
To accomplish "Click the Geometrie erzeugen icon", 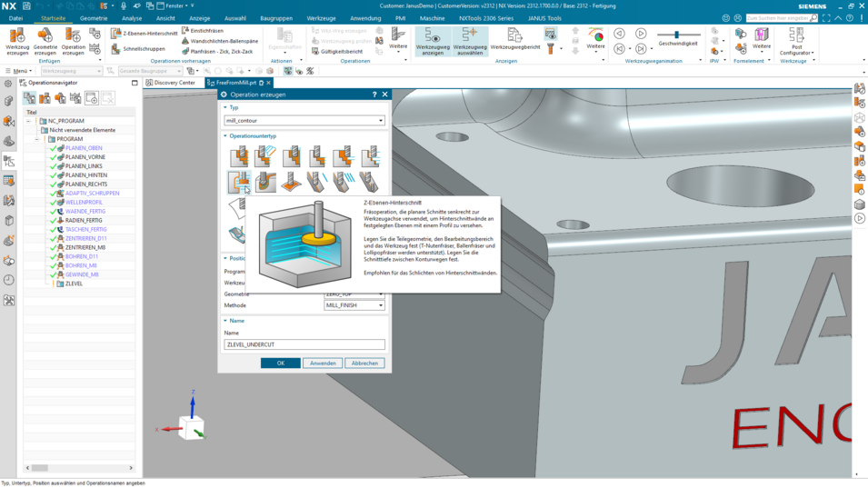I will (45, 40).
